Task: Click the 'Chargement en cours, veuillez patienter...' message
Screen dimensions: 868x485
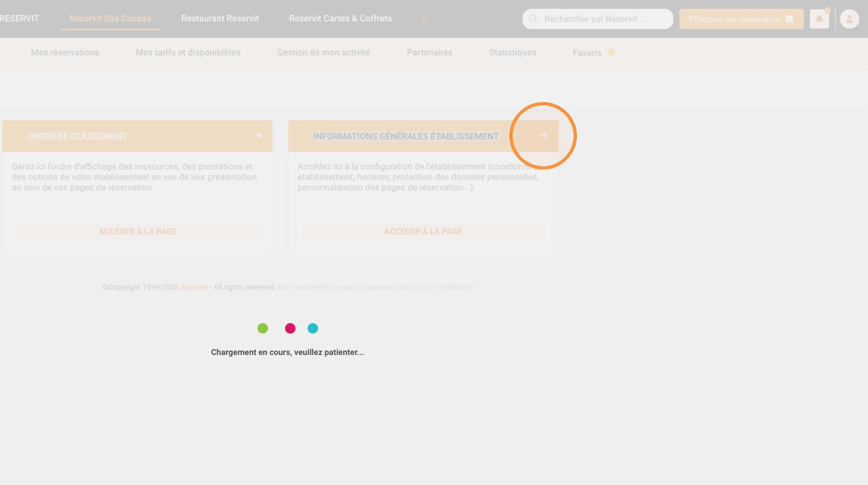Action: 287,352
